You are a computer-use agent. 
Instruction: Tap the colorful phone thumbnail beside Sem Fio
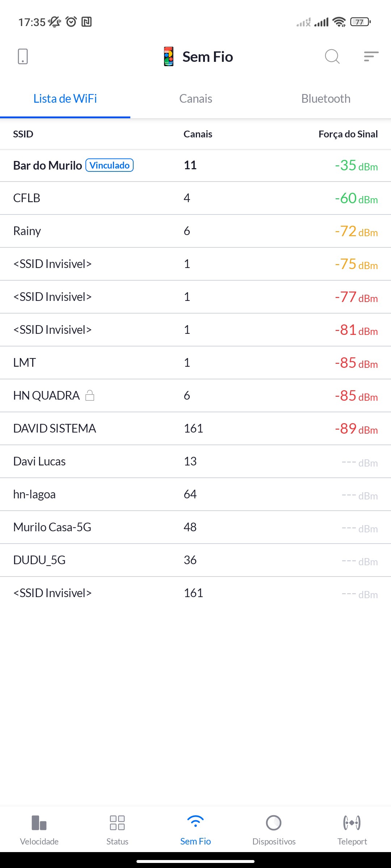click(x=169, y=56)
